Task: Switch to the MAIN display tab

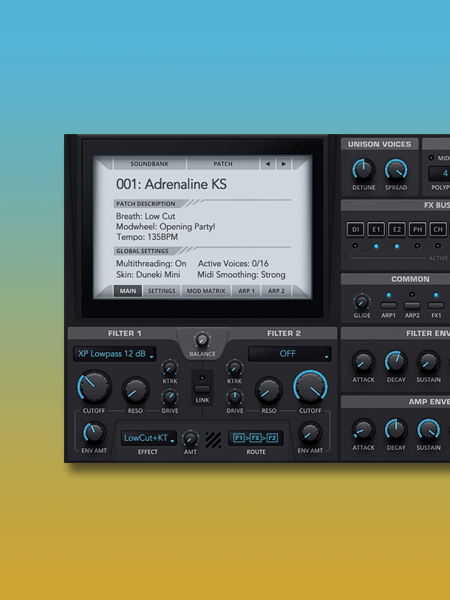Action: (128, 291)
